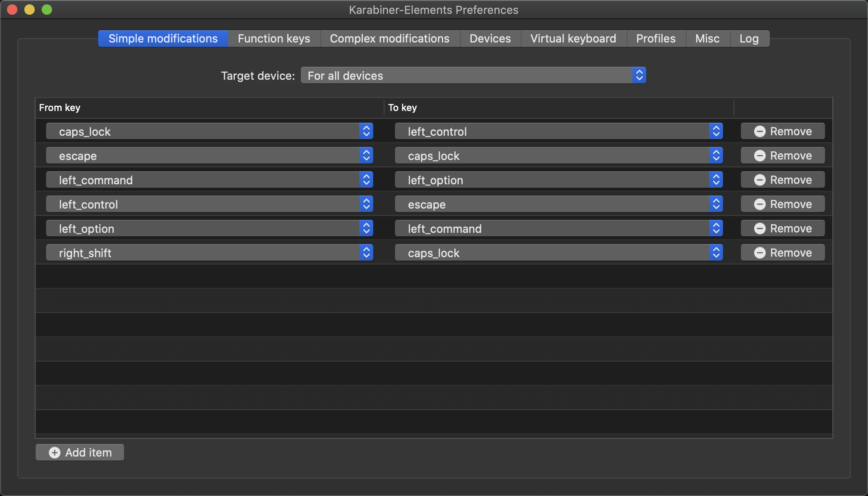868x496 pixels.
Task: Go to the Devices tab
Action: (490, 39)
